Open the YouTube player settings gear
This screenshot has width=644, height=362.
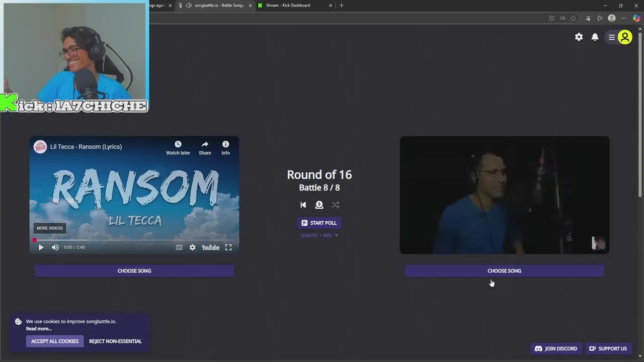tap(192, 247)
